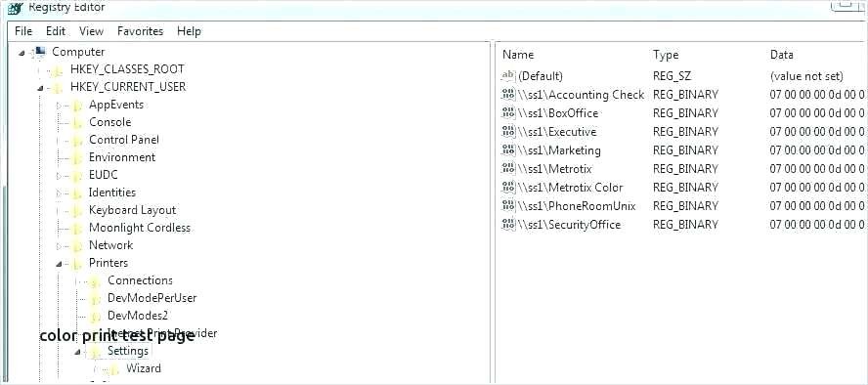Click the Data column header
Image resolution: width=868 pixels, height=385 pixels.
click(781, 55)
